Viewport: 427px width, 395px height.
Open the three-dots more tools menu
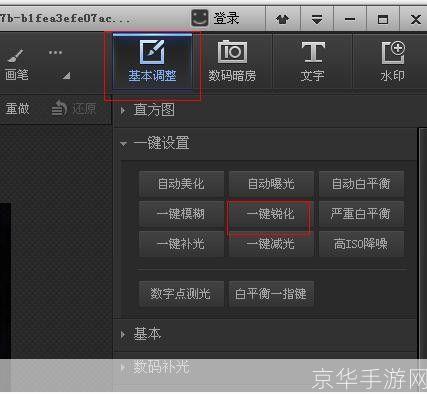pos(55,52)
